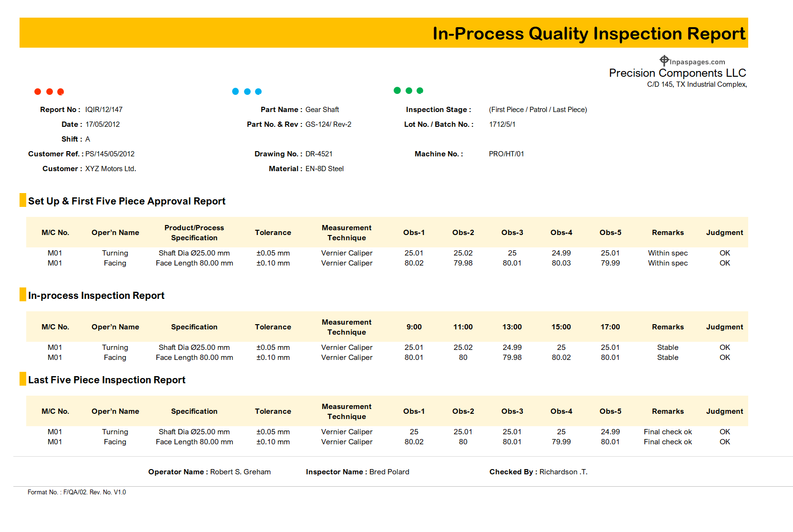Click the Machine No. value PRO/HT/01

pos(506,154)
